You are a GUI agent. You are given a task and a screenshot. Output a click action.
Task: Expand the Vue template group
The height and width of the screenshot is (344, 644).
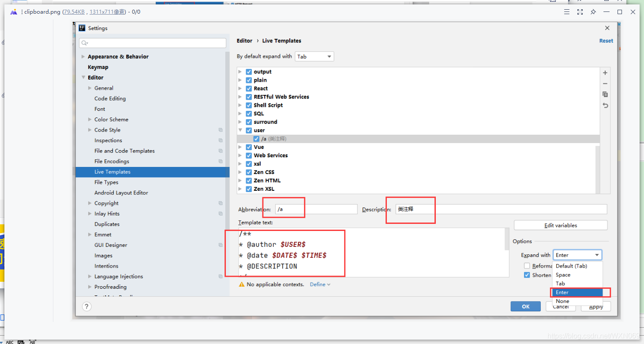[240, 147]
